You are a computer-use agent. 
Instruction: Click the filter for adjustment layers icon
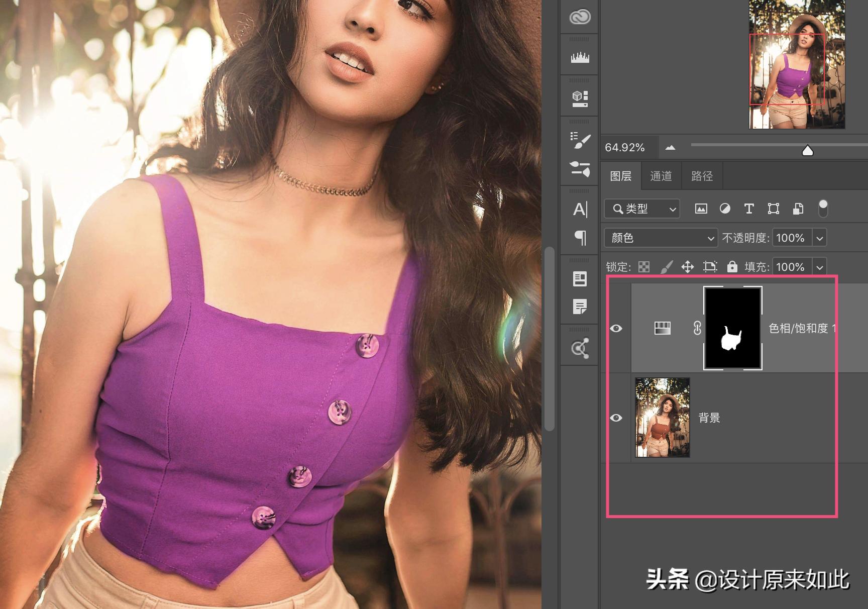[725, 209]
